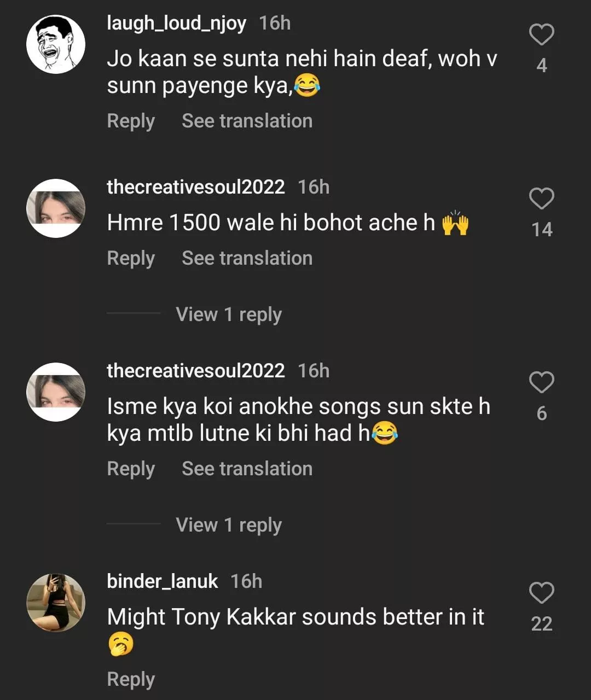Reply to binder_lanuk's comment
591x700 pixels.
(131, 679)
